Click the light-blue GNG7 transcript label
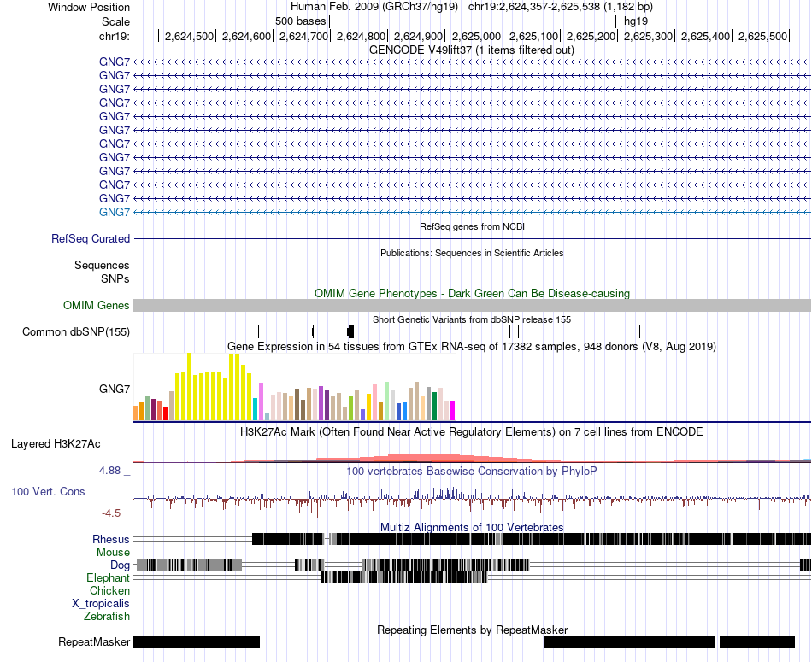 pyautogui.click(x=115, y=212)
